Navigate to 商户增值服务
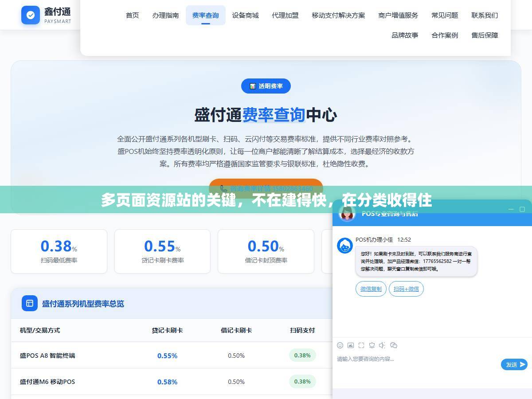The image size is (532, 399). [x=399, y=16]
